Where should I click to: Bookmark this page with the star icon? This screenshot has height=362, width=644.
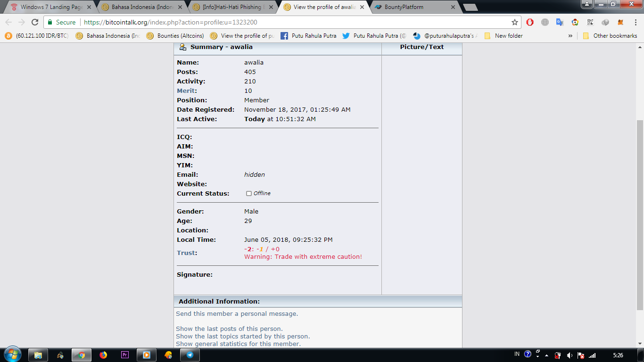coord(515,22)
